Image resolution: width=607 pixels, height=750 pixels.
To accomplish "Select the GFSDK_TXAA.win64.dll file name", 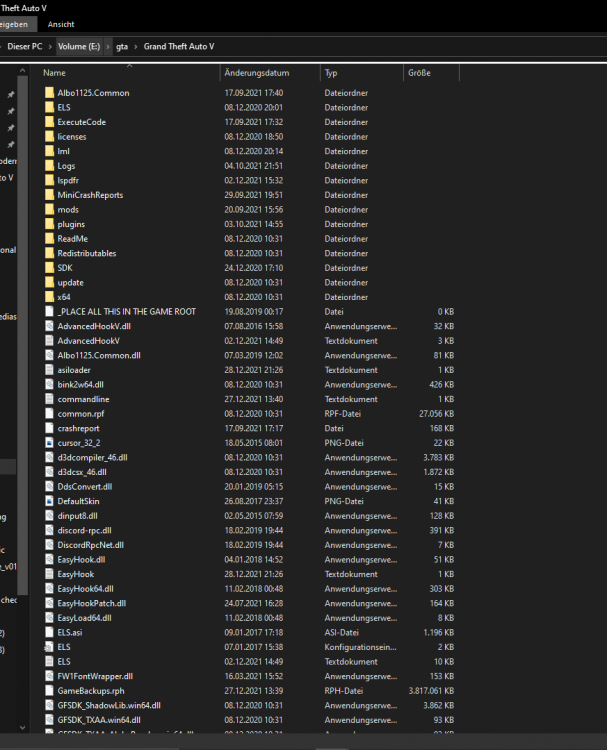I will tap(99, 720).
